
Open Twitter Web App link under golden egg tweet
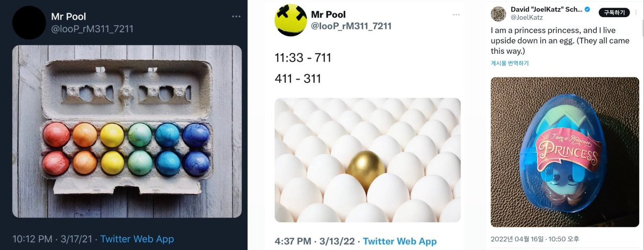click(x=400, y=241)
